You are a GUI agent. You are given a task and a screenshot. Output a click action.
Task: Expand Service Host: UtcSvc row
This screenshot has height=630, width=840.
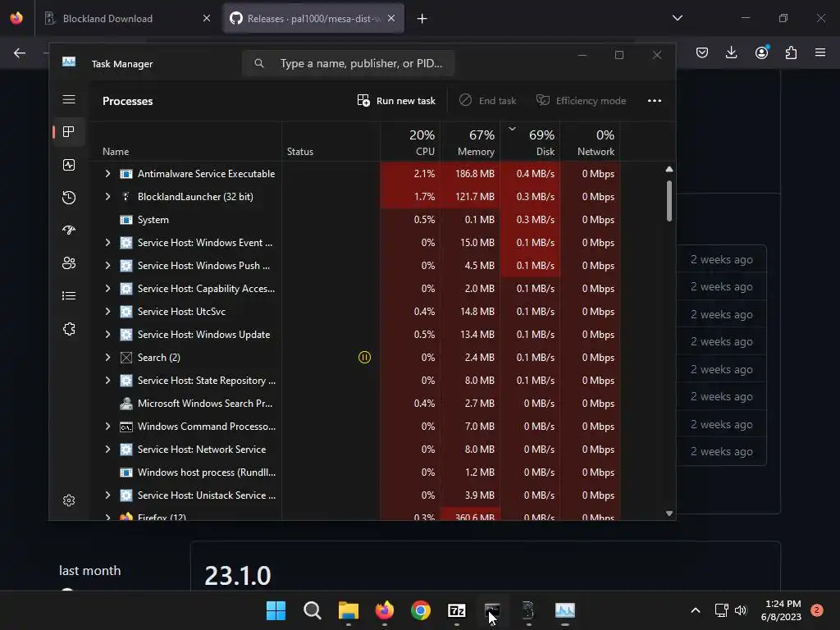tap(107, 312)
